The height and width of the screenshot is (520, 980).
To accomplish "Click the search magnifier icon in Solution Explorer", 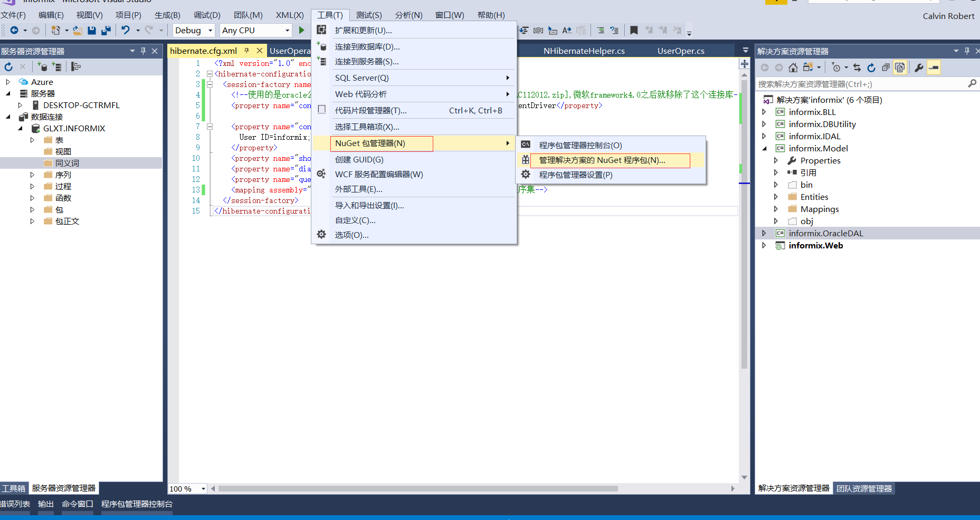I will (972, 83).
